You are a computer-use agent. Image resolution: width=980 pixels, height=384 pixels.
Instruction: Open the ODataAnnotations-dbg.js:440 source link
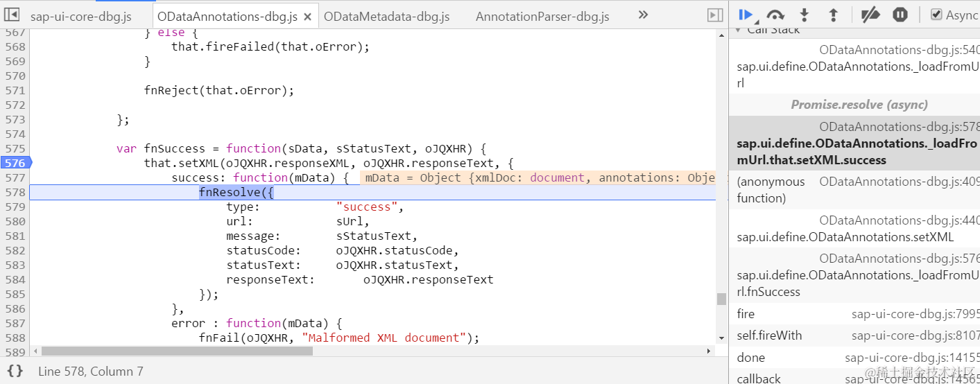pyautogui.click(x=900, y=220)
